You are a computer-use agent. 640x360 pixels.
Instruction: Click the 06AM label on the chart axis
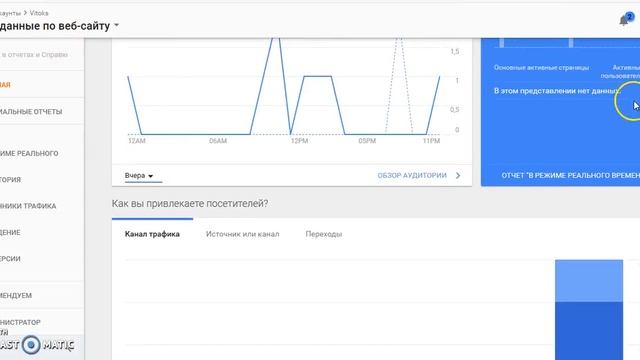pos(218,141)
